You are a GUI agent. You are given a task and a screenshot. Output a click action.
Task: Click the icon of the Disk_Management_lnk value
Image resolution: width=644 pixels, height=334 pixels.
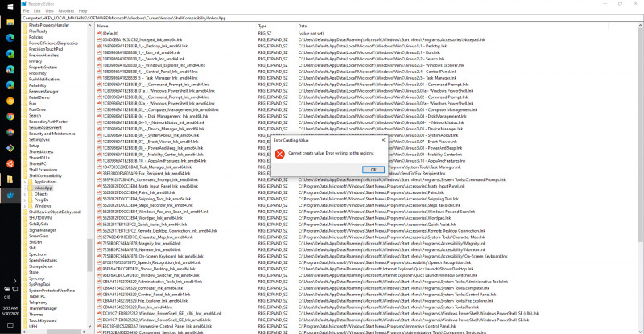coord(99,116)
